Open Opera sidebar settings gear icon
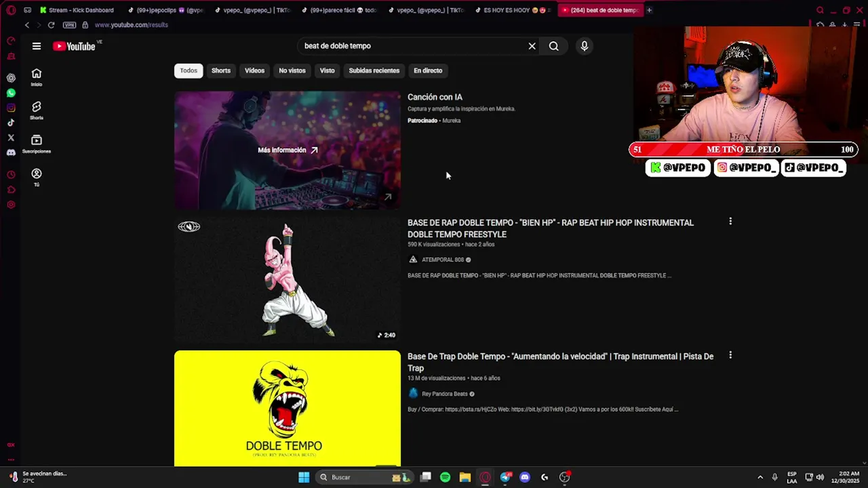868x488 pixels. coord(11,205)
